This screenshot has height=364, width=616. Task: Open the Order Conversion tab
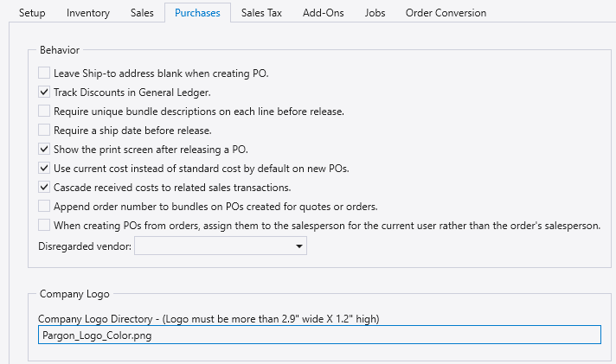[x=446, y=13]
